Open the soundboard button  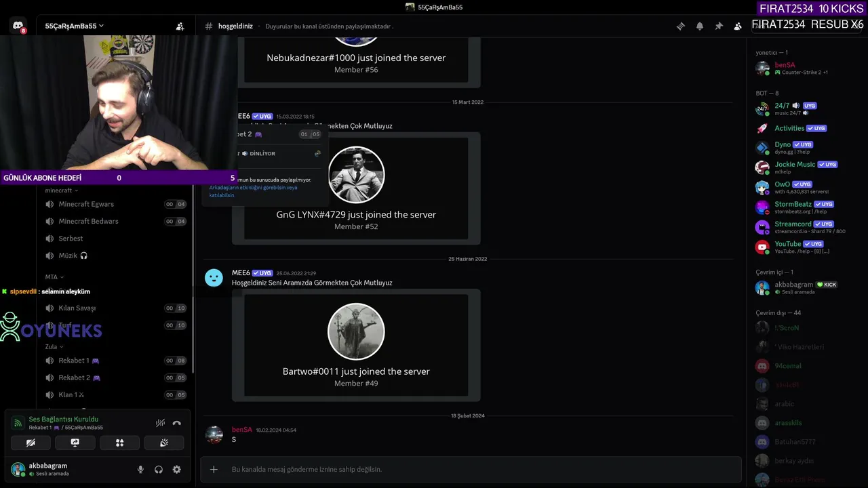click(x=164, y=443)
